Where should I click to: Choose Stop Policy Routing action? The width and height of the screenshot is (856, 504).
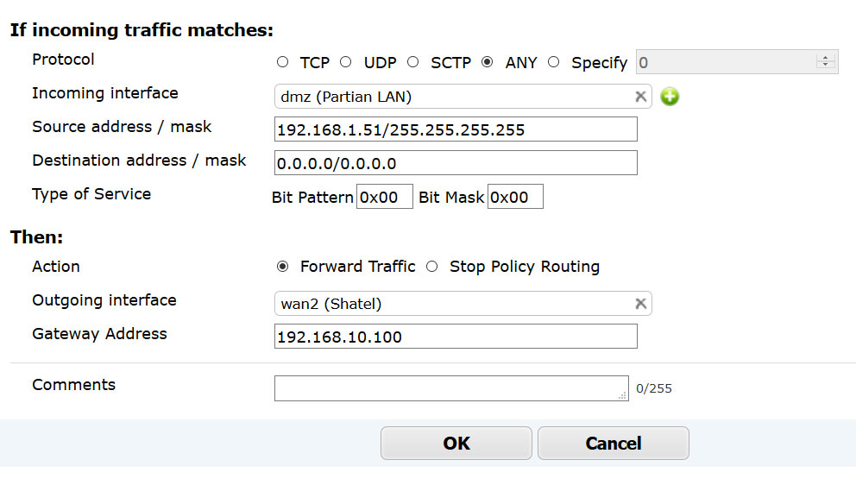(432, 267)
